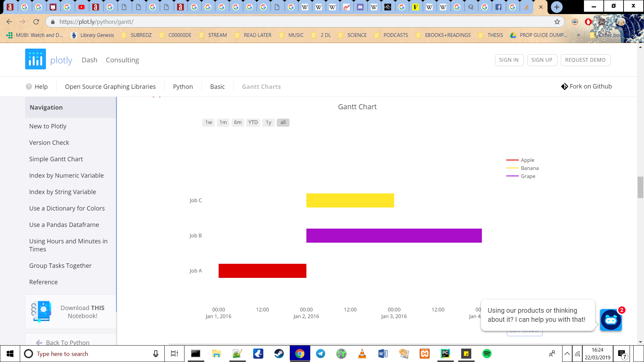Switch to the Python section in the navigation bar
Image resolution: width=644 pixels, height=362 pixels.
pyautogui.click(x=183, y=86)
